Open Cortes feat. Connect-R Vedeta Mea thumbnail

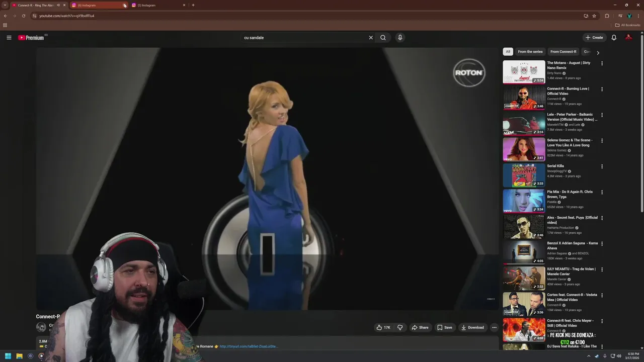point(524,304)
